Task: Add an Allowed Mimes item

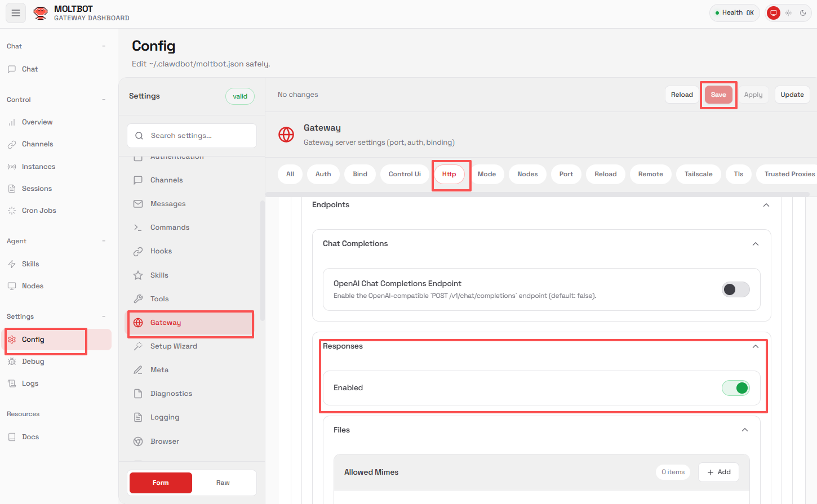Action: 719,472
